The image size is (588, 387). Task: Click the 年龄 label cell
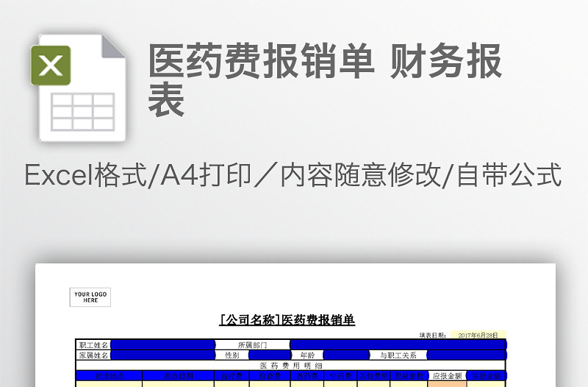pyautogui.click(x=307, y=355)
